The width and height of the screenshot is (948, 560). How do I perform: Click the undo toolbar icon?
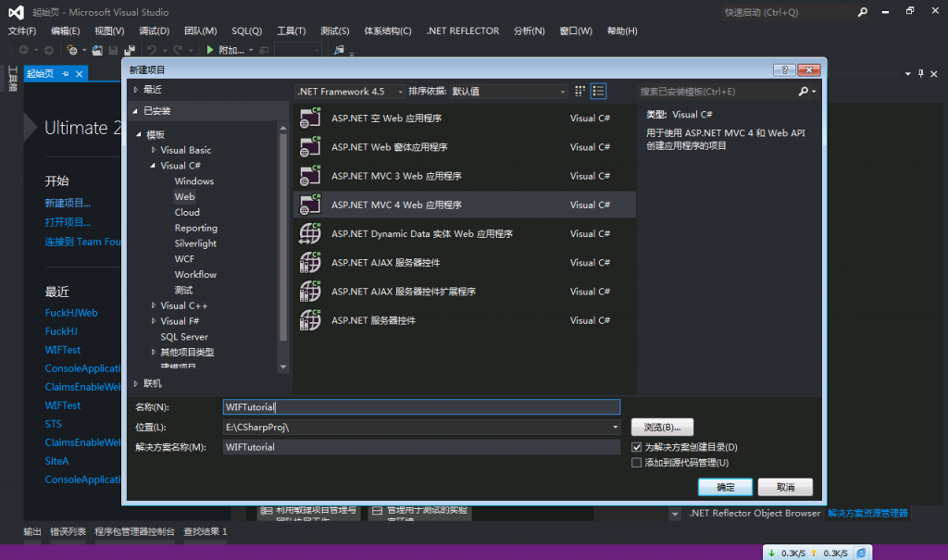click(x=152, y=50)
